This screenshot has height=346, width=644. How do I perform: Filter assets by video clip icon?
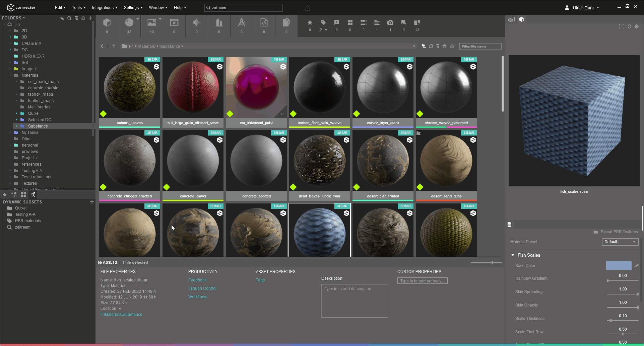(x=174, y=22)
